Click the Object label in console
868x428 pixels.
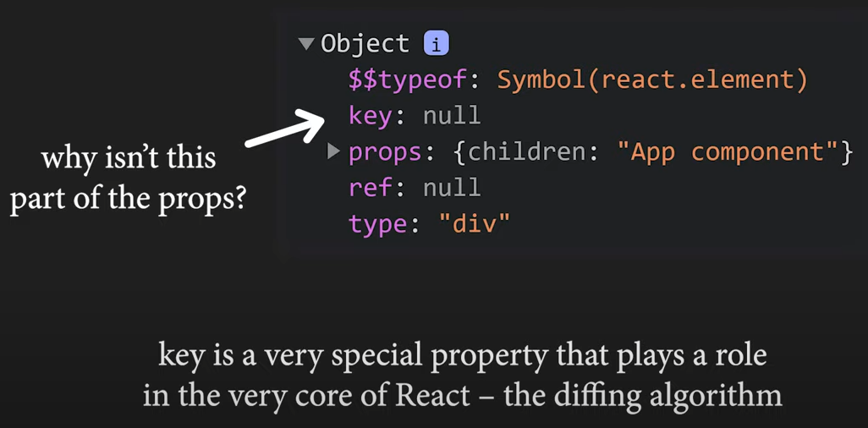pos(365,44)
